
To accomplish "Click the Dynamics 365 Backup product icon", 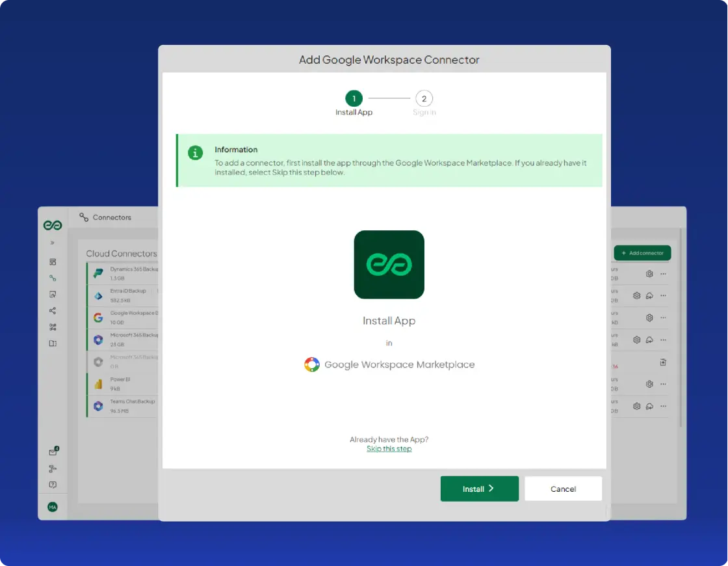I will pyautogui.click(x=98, y=273).
